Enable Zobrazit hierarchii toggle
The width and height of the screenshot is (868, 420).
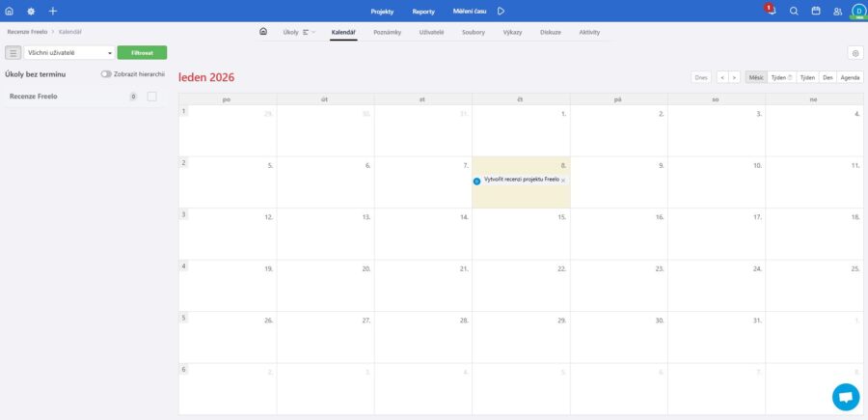click(106, 73)
